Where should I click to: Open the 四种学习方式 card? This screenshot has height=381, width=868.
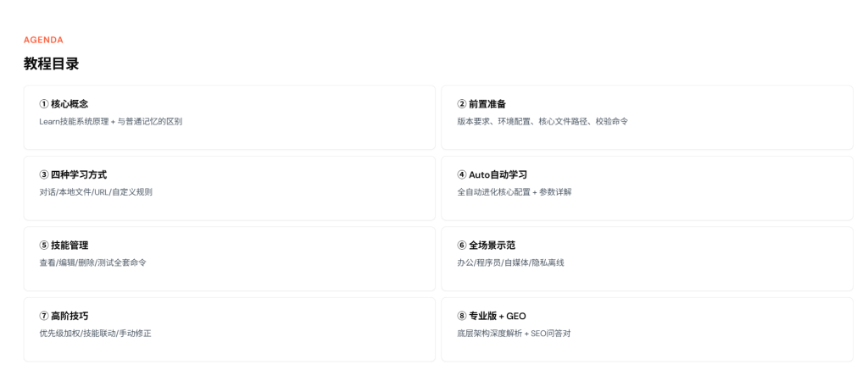229,188
